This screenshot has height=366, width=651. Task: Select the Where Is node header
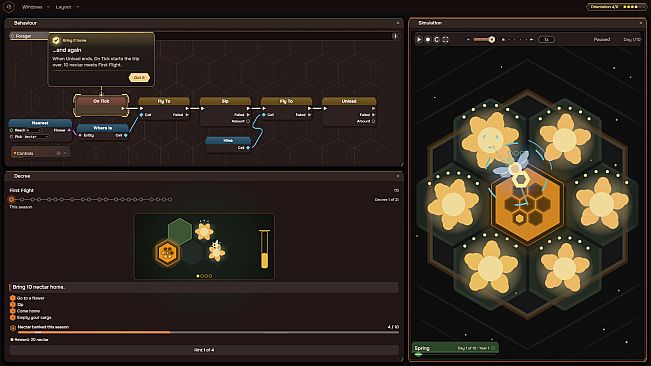pos(103,128)
